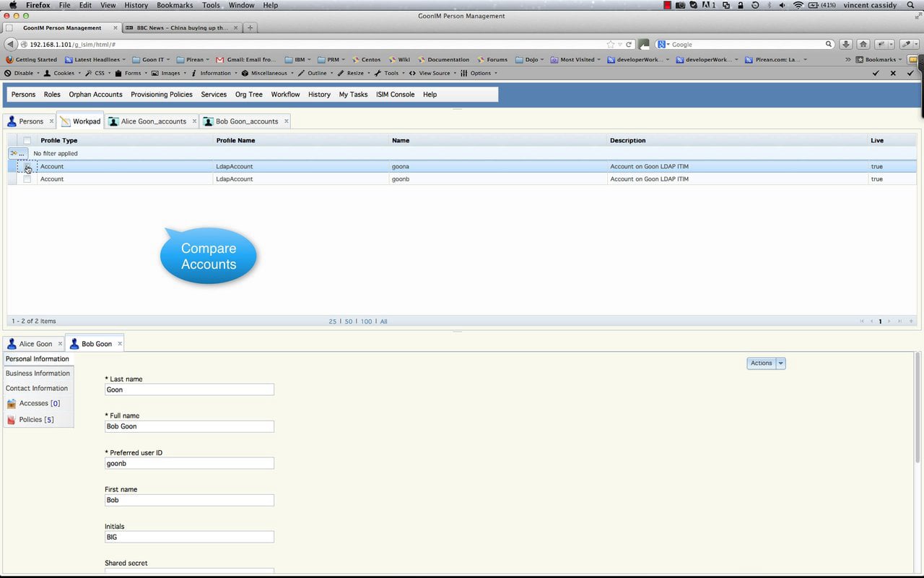The width and height of the screenshot is (924, 578).
Task: Close the Alice Goon person tab
Action: click(x=60, y=343)
